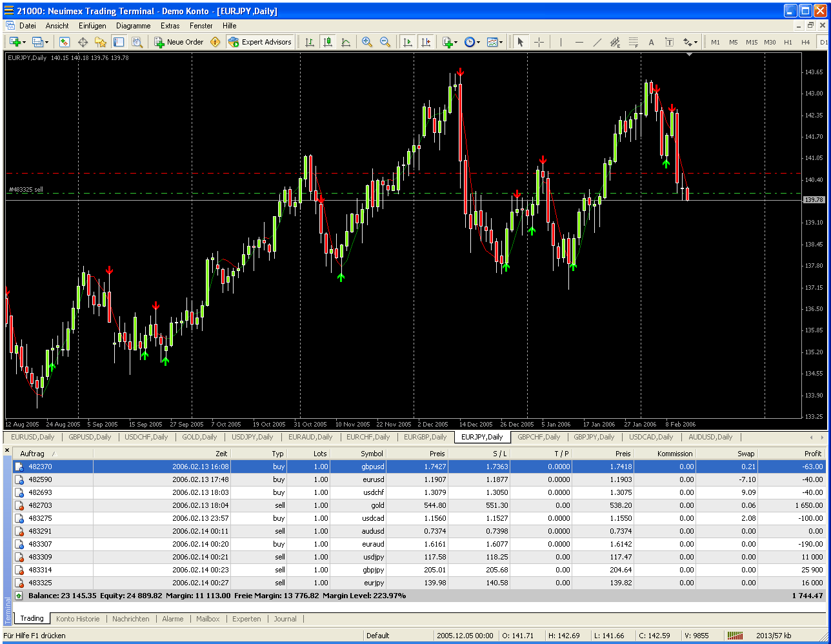Select the Crosshair cursor tool
Viewport: 831px width, 644px height.
(539, 42)
